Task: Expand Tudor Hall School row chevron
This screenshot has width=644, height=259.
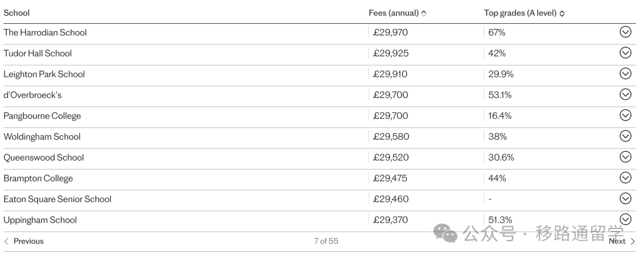Action: (625, 53)
